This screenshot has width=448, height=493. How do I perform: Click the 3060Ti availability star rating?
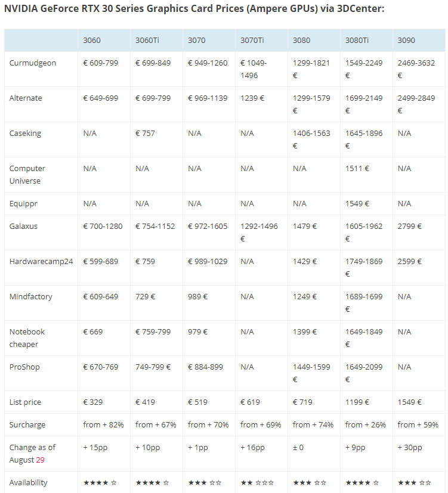[x=152, y=482]
